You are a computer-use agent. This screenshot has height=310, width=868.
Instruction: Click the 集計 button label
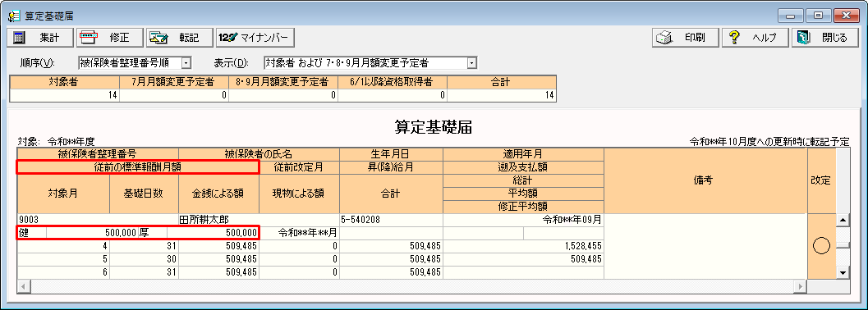(48, 38)
